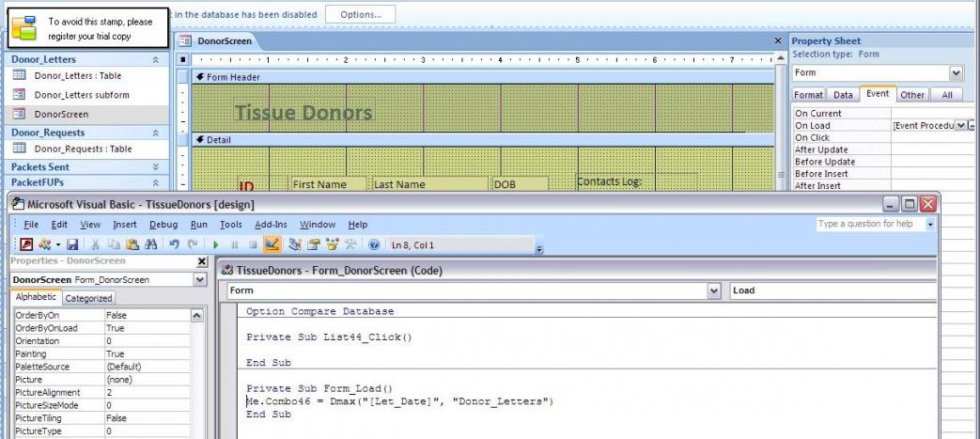Image resolution: width=980 pixels, height=439 pixels.
Task: Switch to Other tab in Property Sheet
Action: [x=912, y=95]
